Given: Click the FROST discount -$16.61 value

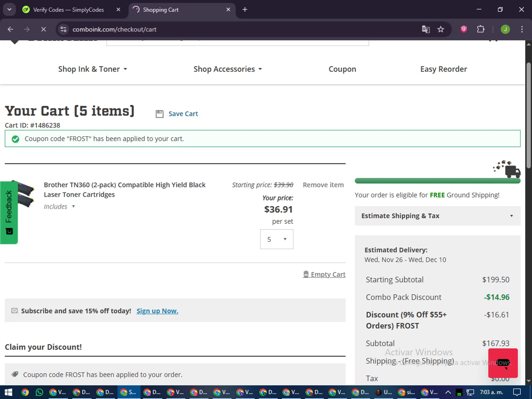Looking at the screenshot, I should click(x=497, y=315).
